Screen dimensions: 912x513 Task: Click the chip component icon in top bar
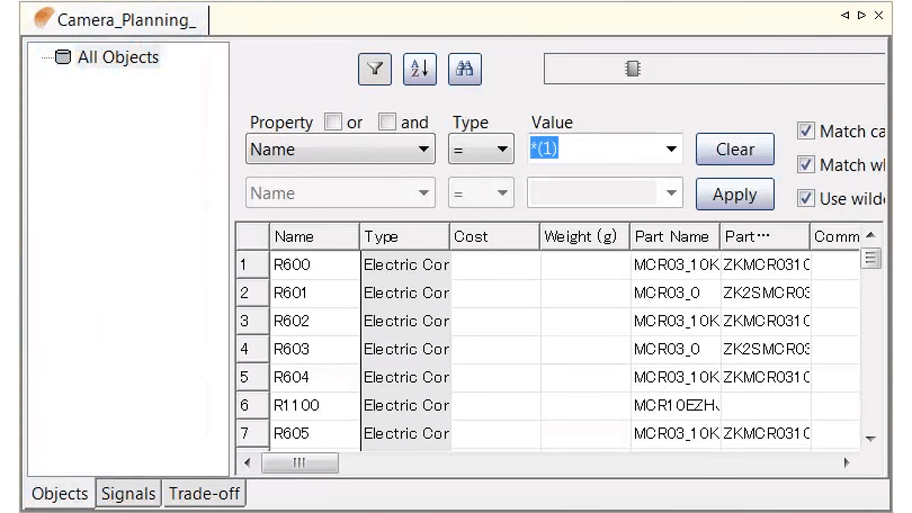point(632,68)
